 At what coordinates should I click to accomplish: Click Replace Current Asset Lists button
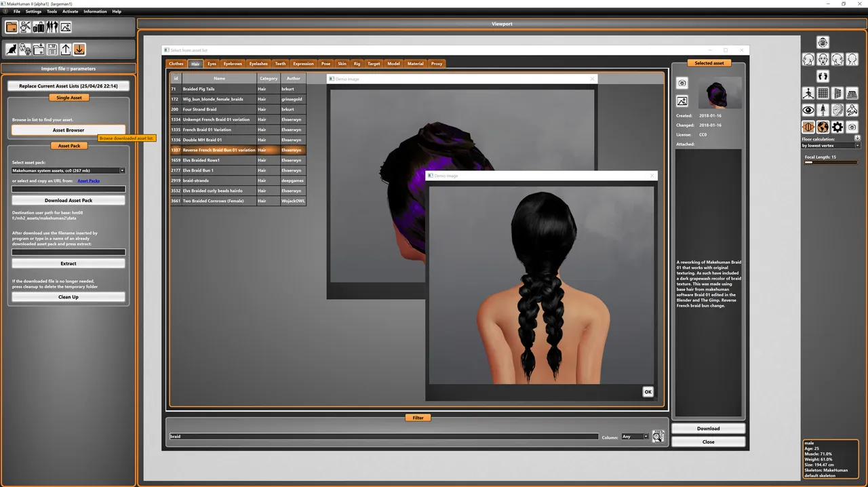point(68,86)
